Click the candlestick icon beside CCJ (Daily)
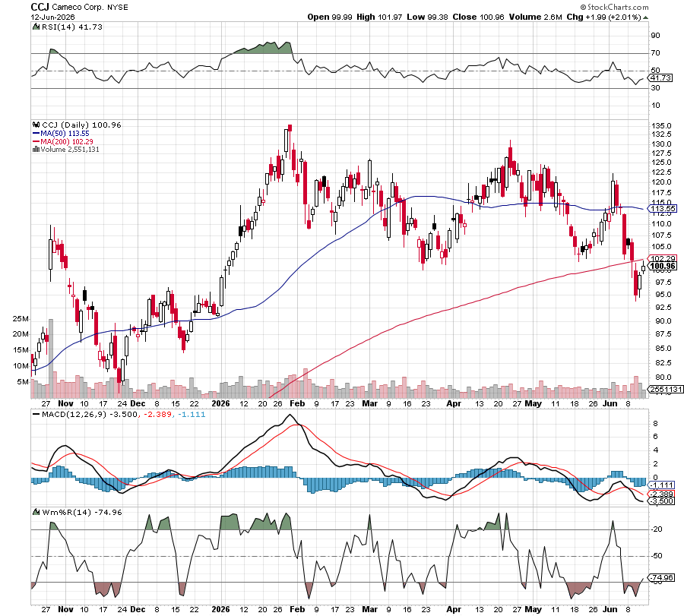This screenshot has width=684, height=616. coord(36,125)
